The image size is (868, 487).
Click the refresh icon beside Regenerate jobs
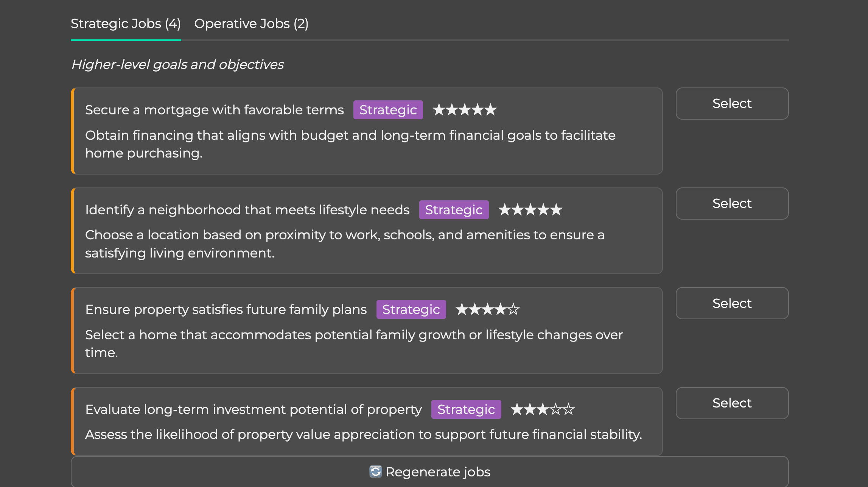376,472
